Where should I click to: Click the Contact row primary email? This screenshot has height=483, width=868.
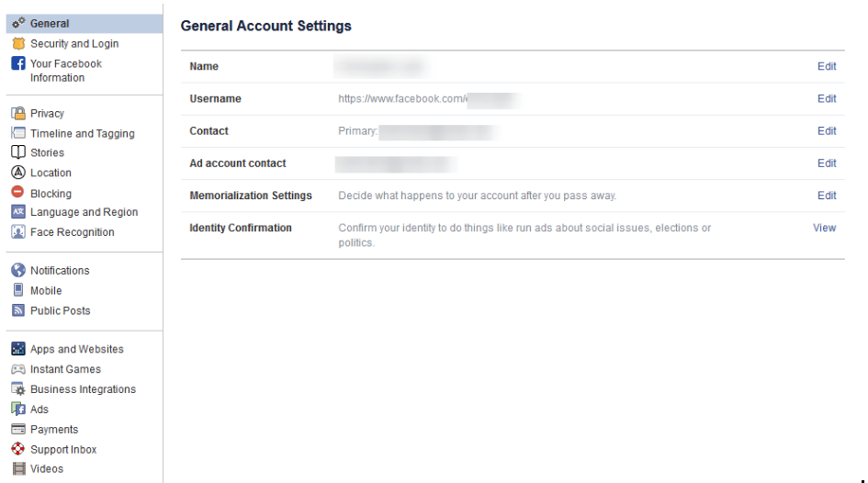tap(437, 131)
